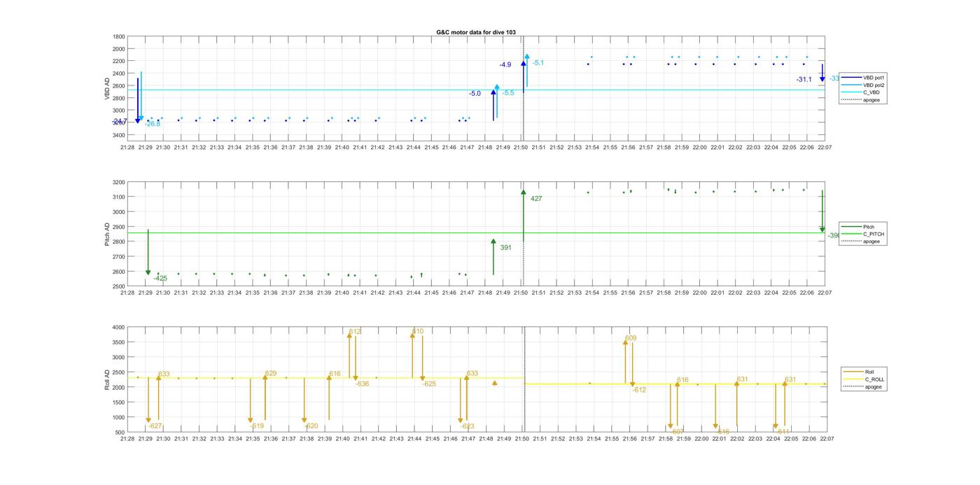Click the "-625" value in Roll plot
The height and width of the screenshot is (485, 980).
429,384
